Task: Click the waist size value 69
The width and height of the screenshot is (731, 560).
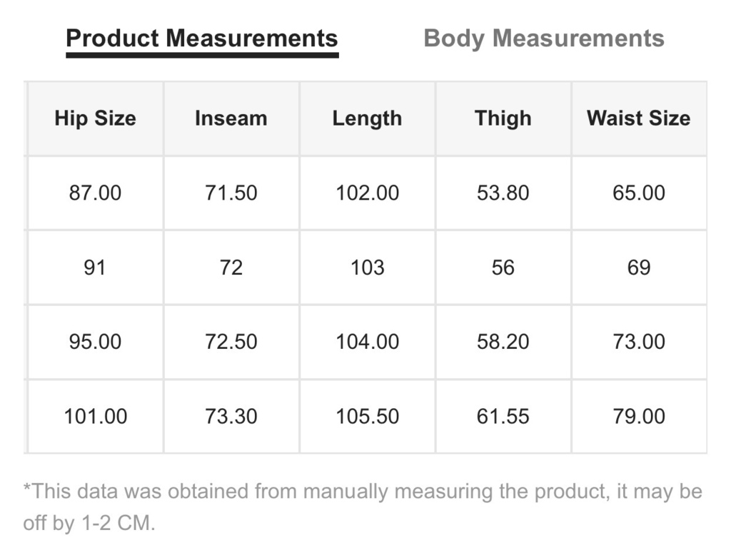Action: [639, 268]
